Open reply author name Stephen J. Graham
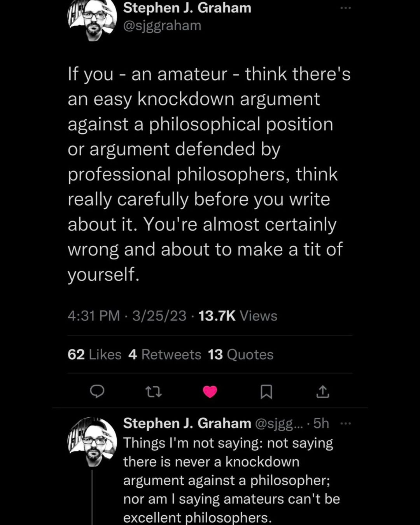 pyautogui.click(x=187, y=423)
